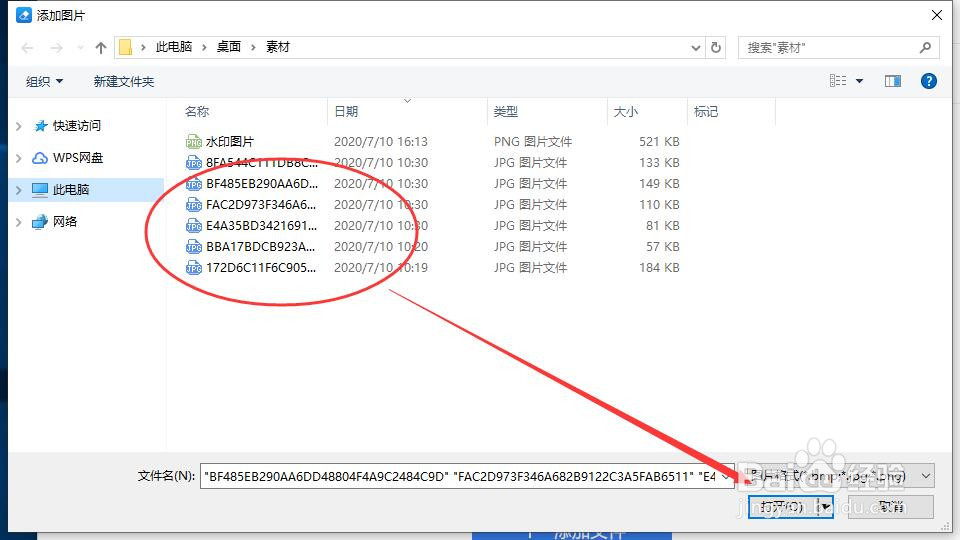Image resolution: width=960 pixels, height=540 pixels.
Task: Go up one folder level
Action: [x=101, y=48]
